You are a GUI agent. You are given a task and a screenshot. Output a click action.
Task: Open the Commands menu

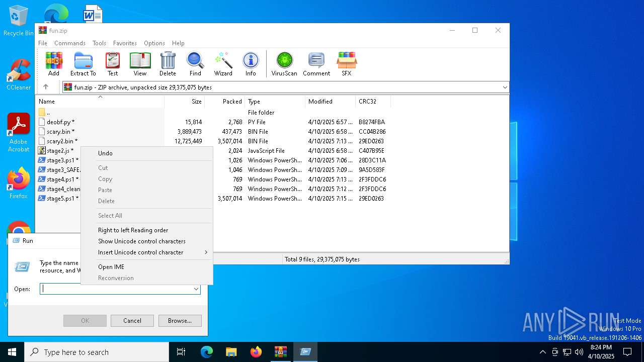pos(70,43)
